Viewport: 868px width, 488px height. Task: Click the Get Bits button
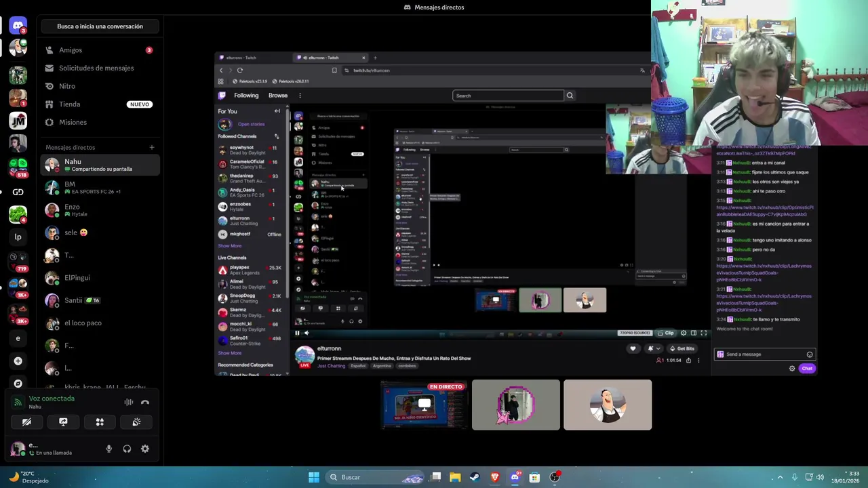click(682, 348)
